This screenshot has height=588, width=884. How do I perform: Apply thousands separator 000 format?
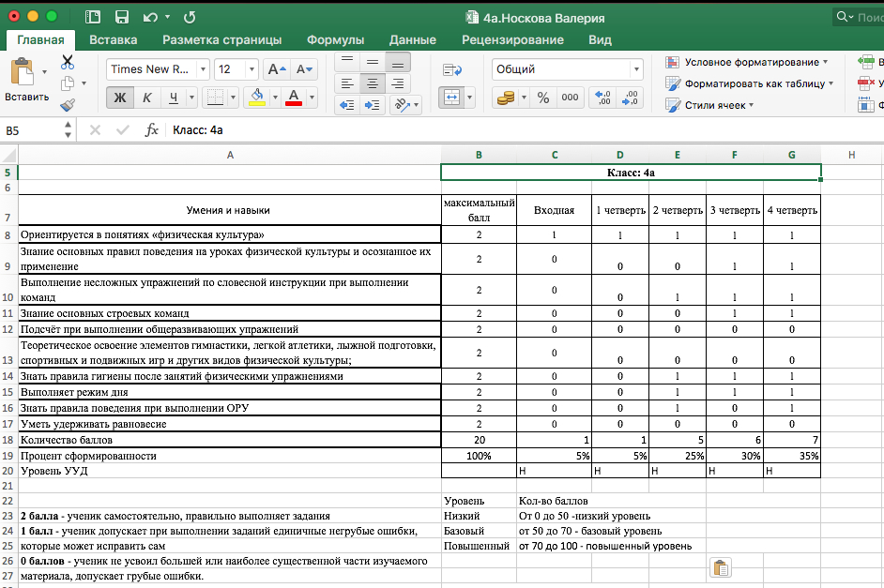coord(570,98)
